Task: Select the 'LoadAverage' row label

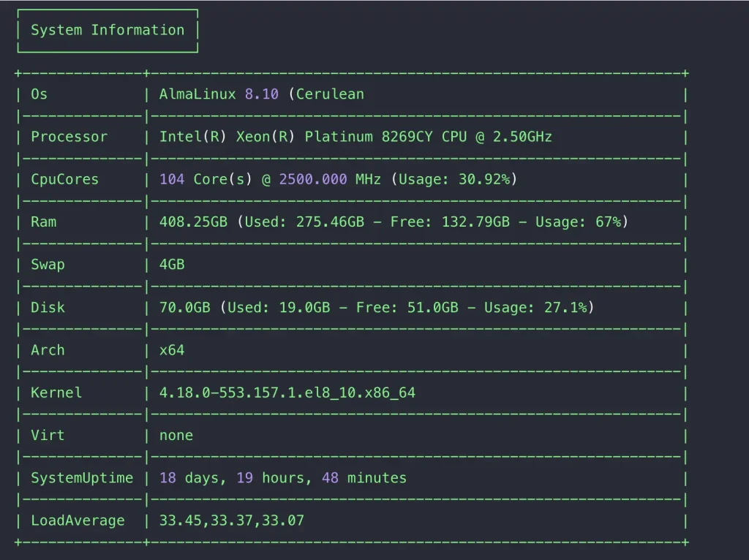Action: [78, 521]
